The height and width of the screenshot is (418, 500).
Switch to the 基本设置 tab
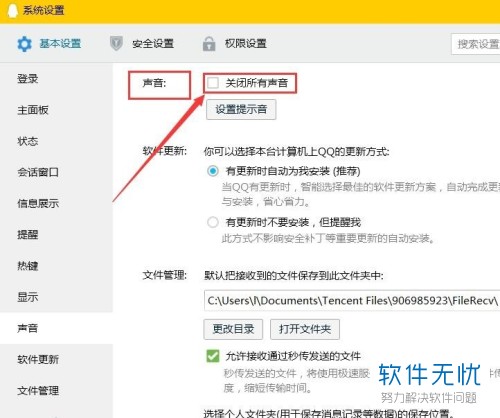click(60, 44)
